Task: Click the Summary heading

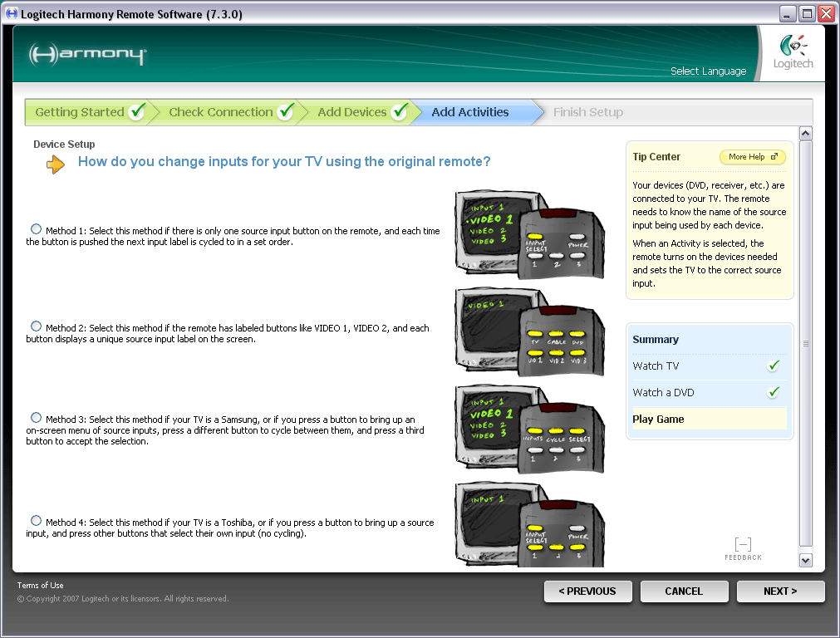Action: coord(656,340)
